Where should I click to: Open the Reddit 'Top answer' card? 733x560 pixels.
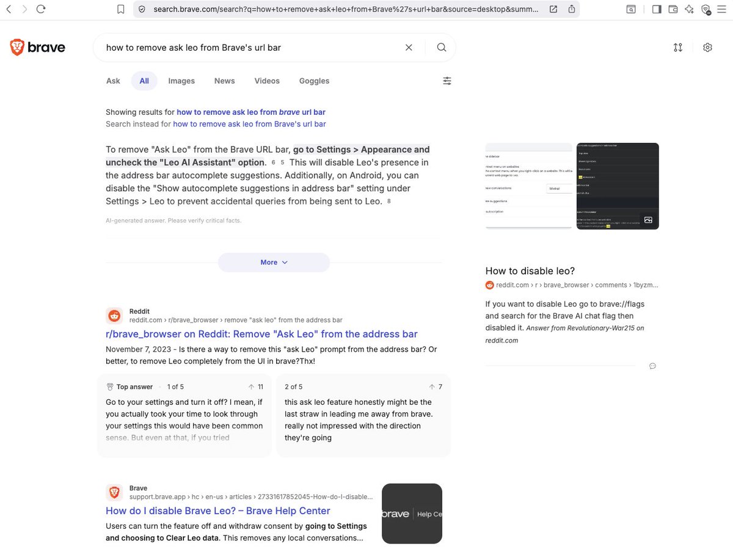[184, 416]
